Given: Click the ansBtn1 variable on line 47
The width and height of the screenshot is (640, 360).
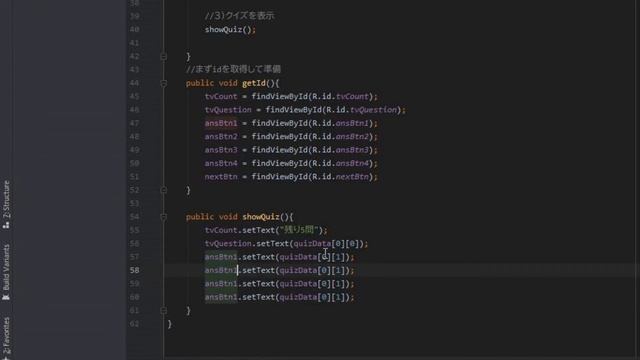Looking at the screenshot, I should pos(221,123).
